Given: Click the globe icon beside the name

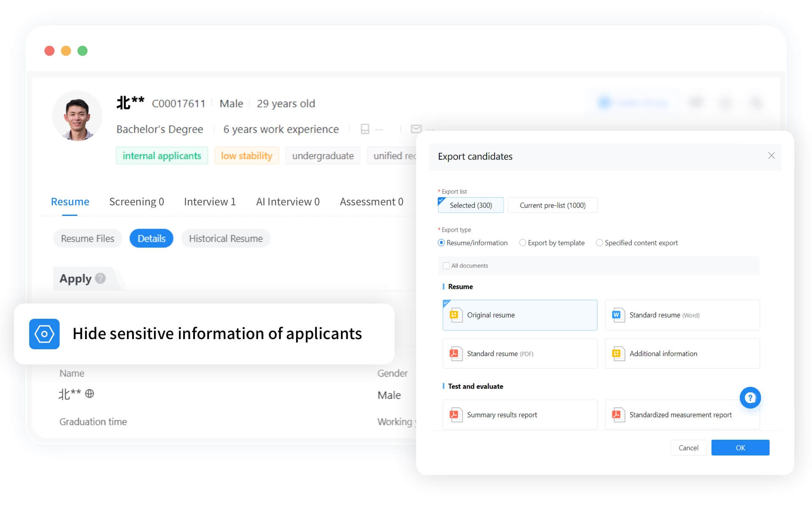Looking at the screenshot, I should (89, 394).
